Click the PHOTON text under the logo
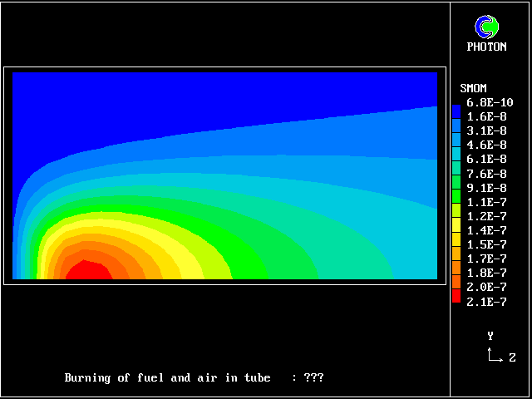532x399 pixels. click(x=486, y=47)
